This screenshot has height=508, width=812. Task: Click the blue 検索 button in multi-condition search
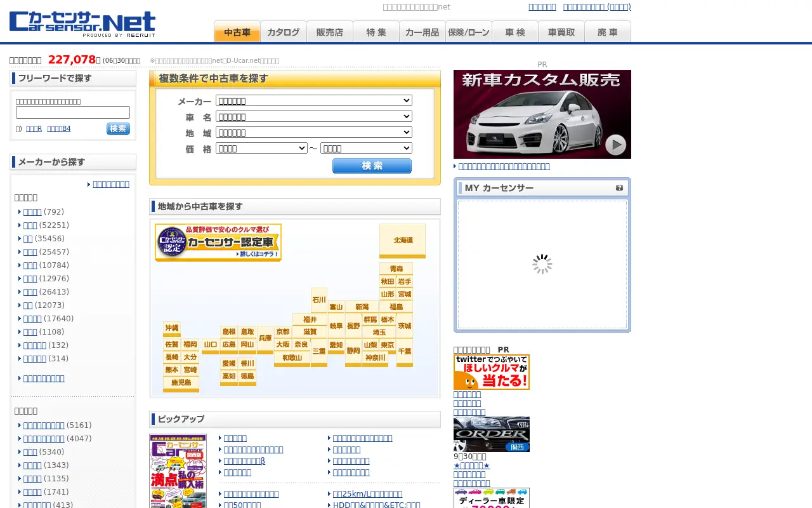372,166
